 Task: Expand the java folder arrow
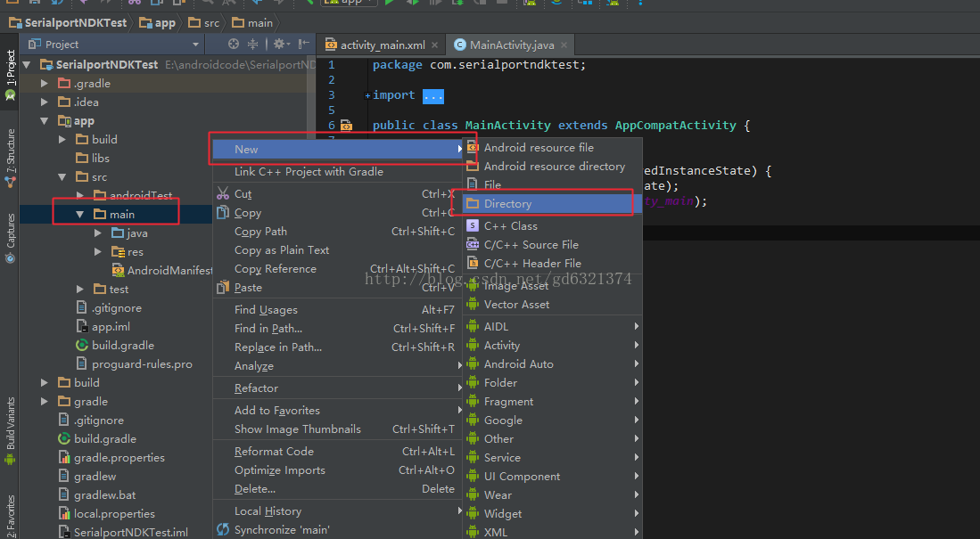tap(97, 233)
